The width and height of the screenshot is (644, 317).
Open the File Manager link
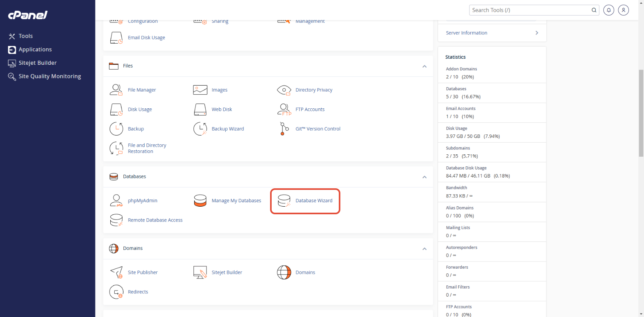tap(142, 90)
